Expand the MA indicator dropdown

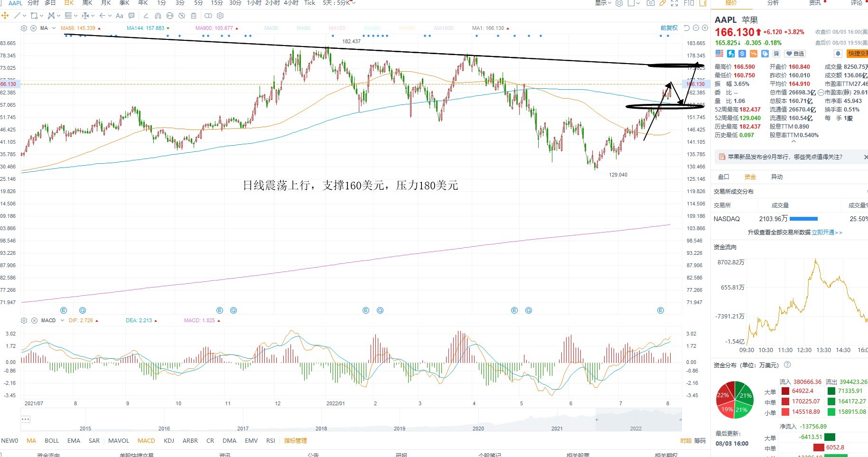pos(54,28)
